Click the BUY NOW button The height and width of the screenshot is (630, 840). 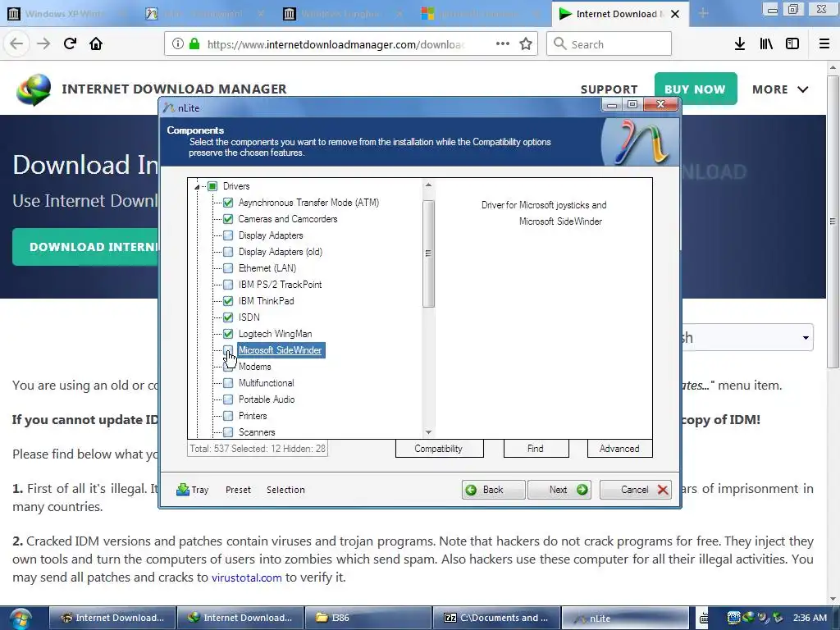[696, 89]
